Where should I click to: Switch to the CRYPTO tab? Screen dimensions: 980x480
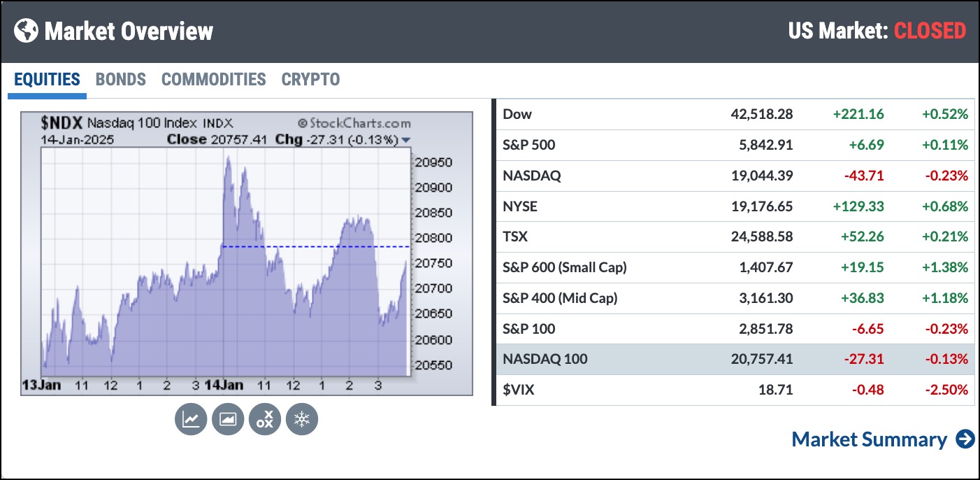pos(310,80)
